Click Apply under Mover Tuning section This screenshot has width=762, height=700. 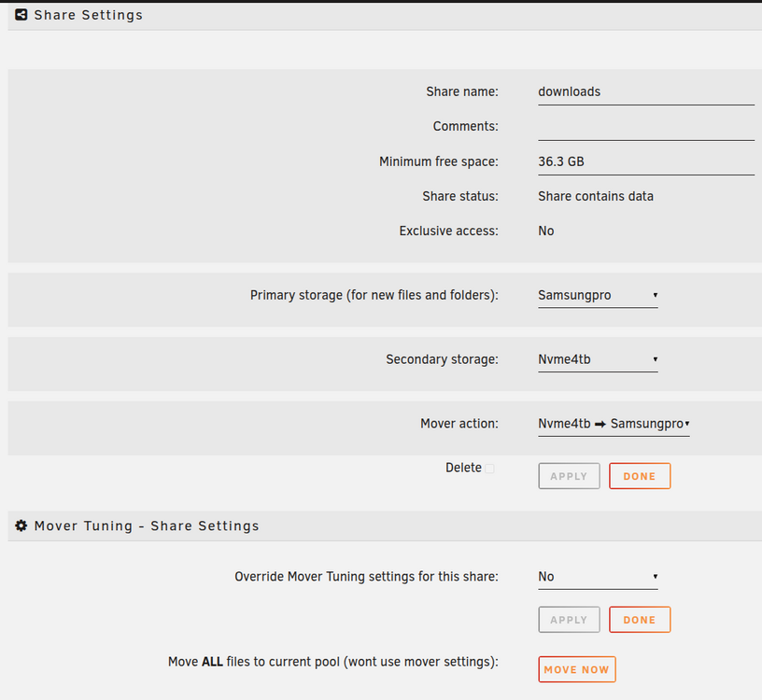[x=569, y=620]
